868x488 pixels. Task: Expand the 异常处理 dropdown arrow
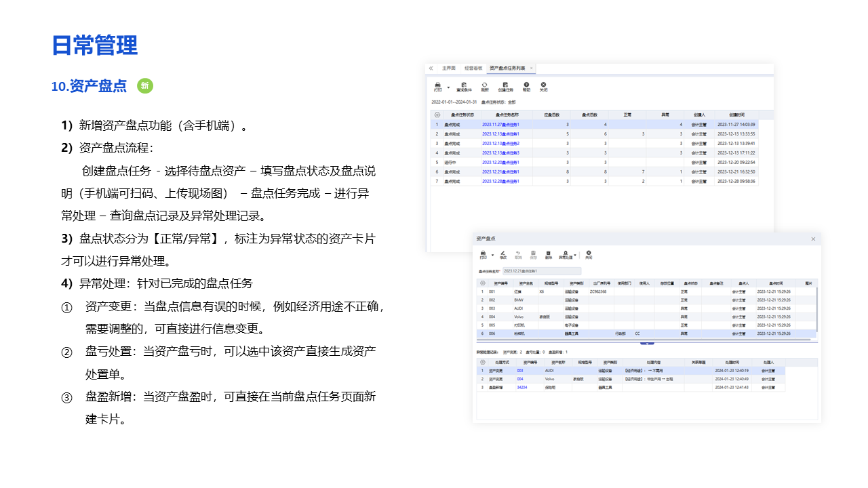(576, 255)
